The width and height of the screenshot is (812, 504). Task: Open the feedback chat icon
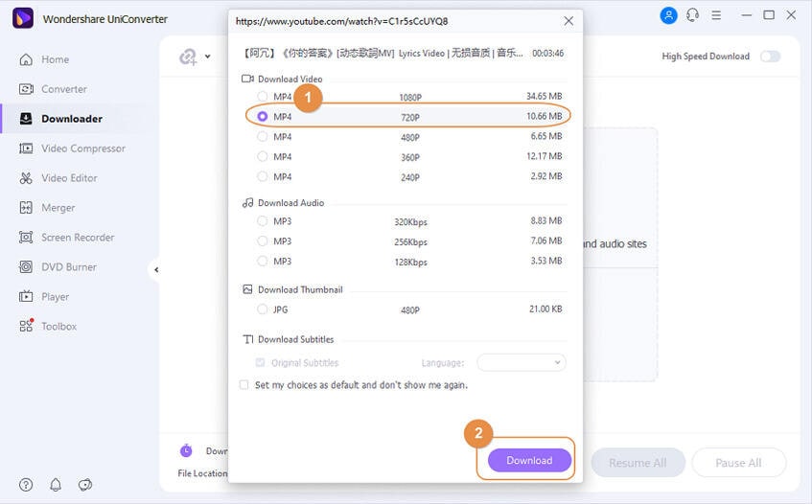tap(85, 485)
